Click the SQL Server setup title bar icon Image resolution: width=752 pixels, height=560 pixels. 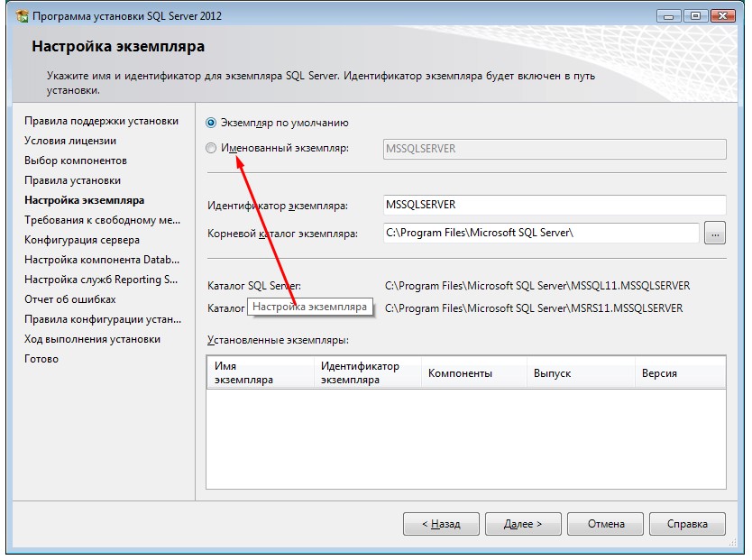[x=22, y=16]
